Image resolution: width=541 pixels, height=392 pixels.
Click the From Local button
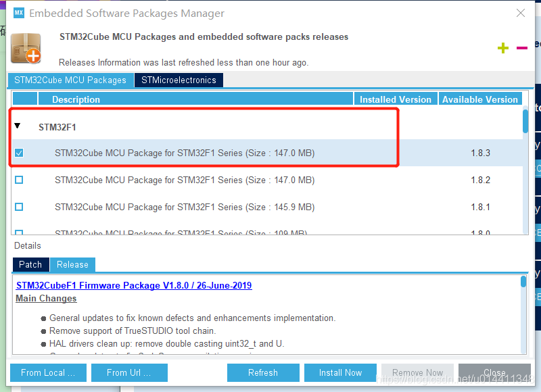pos(48,372)
